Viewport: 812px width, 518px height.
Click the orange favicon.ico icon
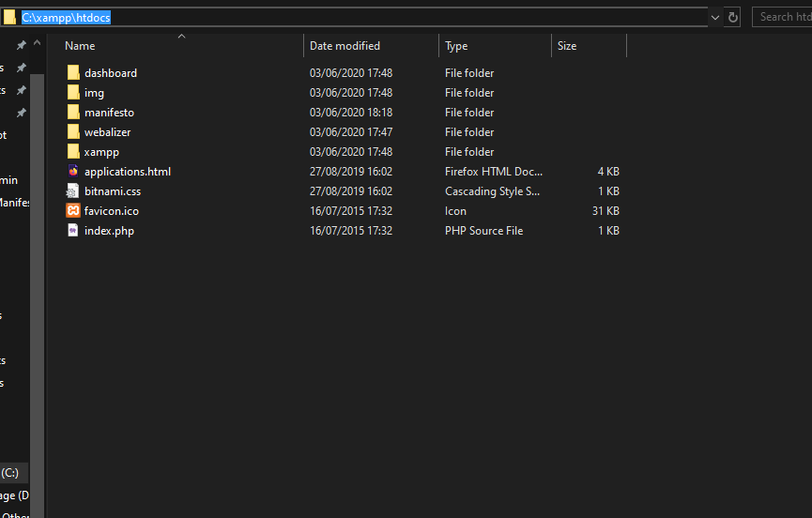pos(73,210)
